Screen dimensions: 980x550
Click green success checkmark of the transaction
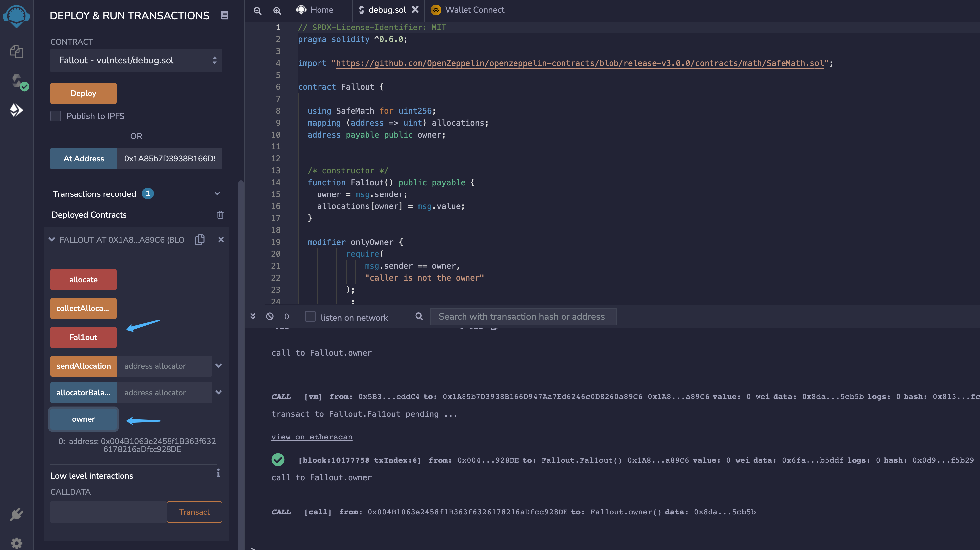click(278, 460)
